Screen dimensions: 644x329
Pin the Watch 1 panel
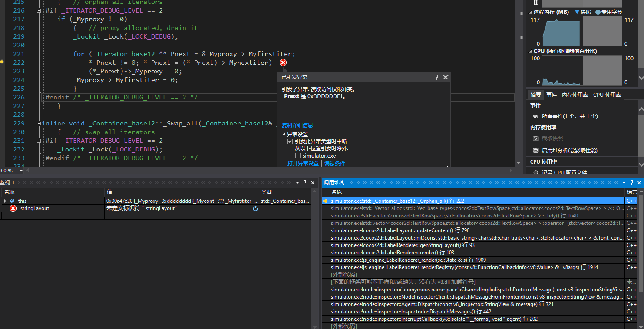(305, 183)
